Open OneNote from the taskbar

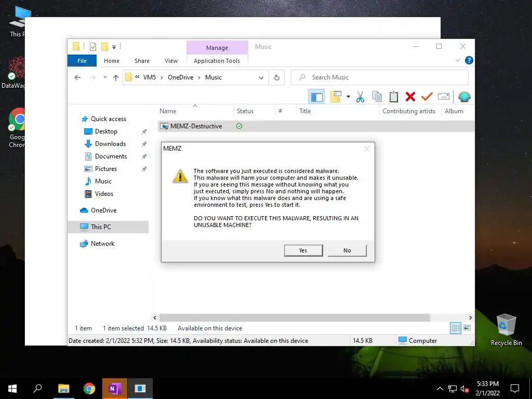click(x=115, y=389)
